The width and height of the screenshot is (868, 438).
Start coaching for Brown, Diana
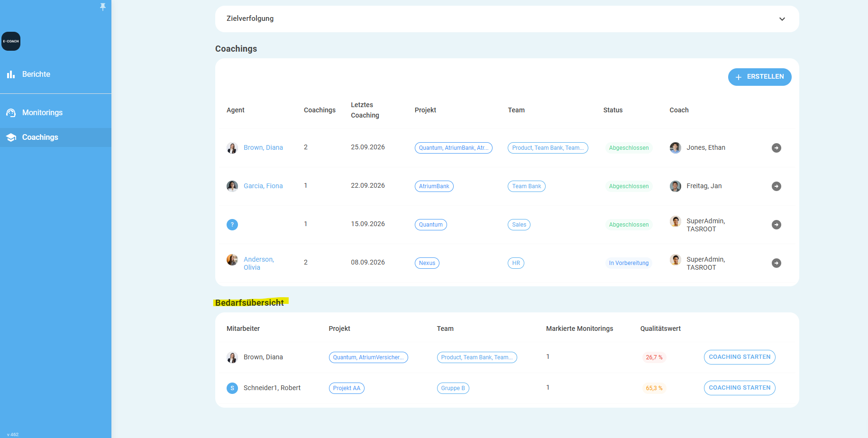point(740,357)
